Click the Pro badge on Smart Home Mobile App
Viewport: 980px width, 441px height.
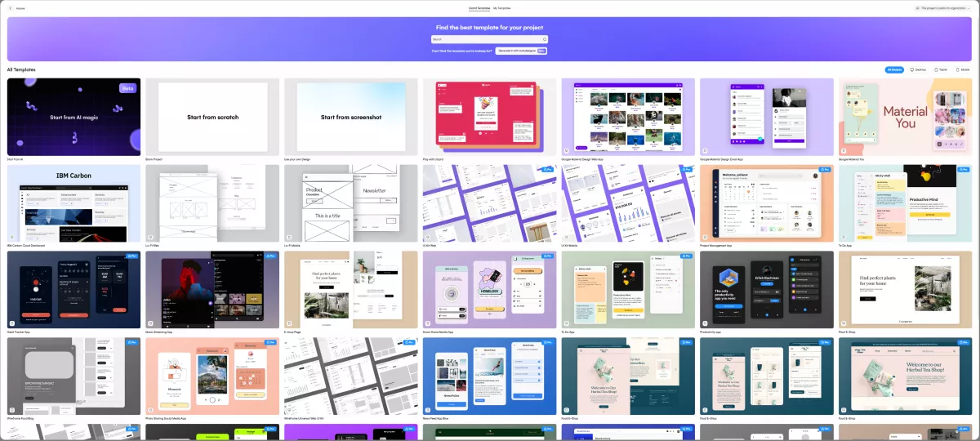point(548,256)
